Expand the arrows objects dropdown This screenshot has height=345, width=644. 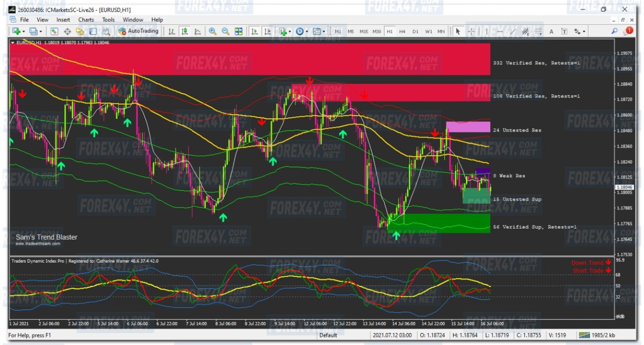coord(584,31)
